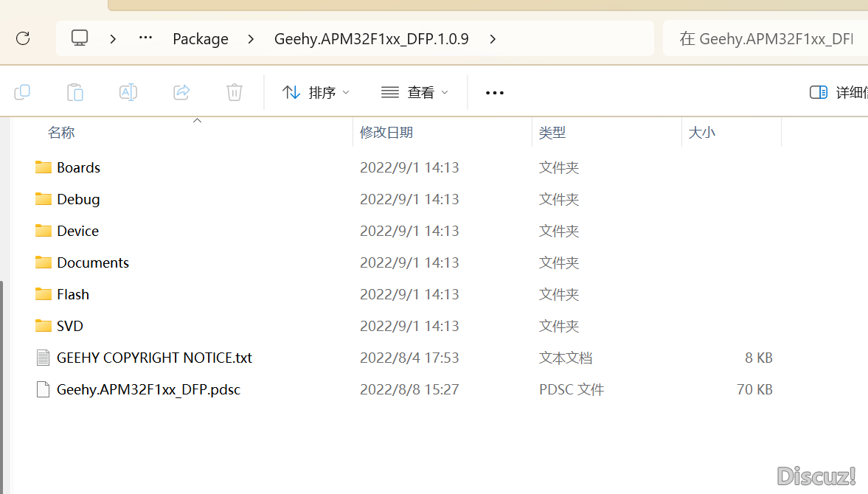Click the 2022/8/8 15:27 date cell
The height and width of the screenshot is (494, 868).
click(x=409, y=389)
